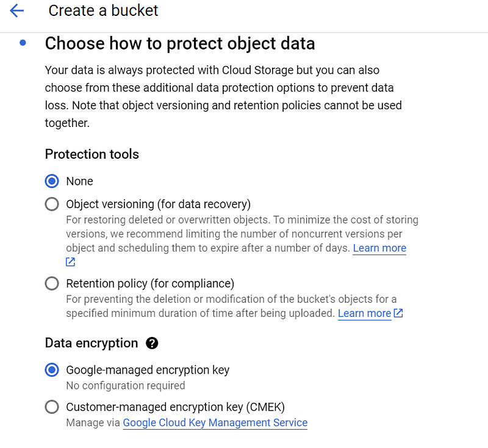
Task: Click the Create a bucket page title
Action: click(102, 10)
